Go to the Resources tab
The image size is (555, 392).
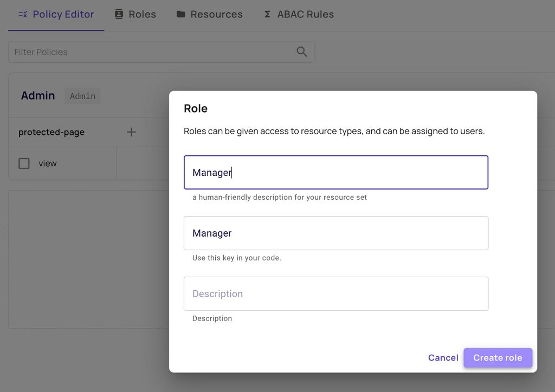click(x=210, y=14)
